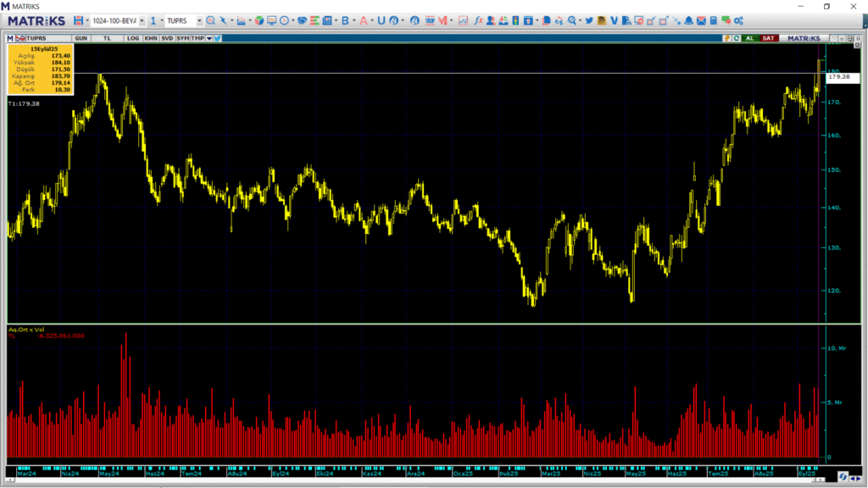Click the fx formula icon

tap(479, 20)
